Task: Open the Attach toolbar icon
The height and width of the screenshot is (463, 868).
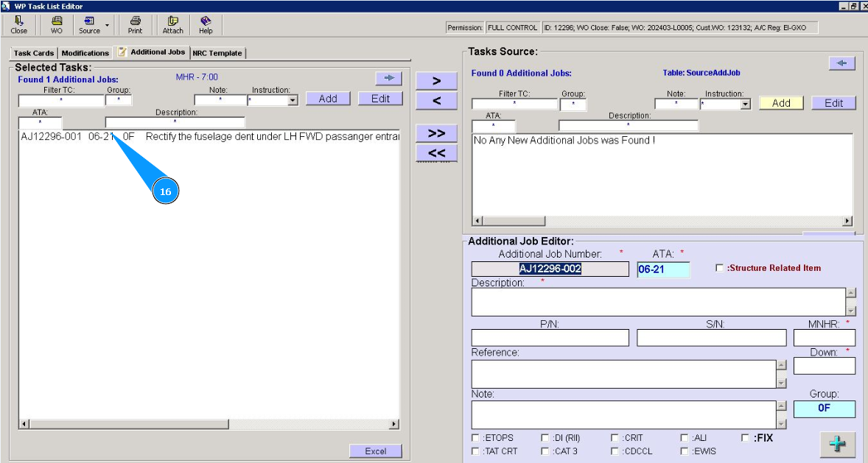Action: click(x=173, y=25)
